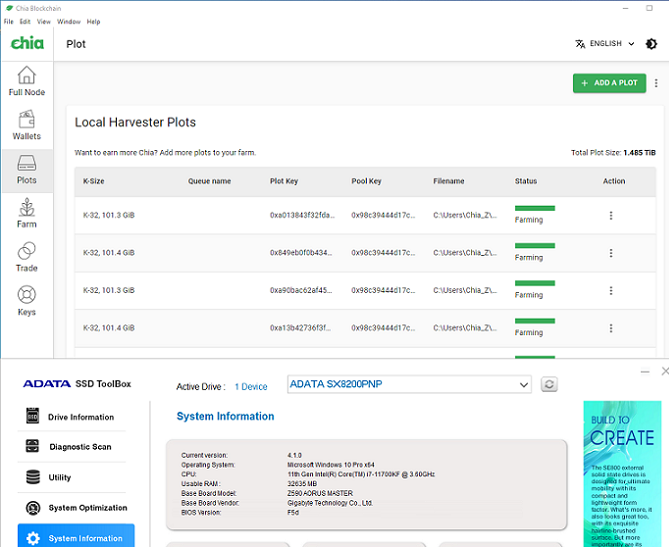Open the File menu
Image resolution: width=669 pixels, height=547 pixels.
(9, 21)
